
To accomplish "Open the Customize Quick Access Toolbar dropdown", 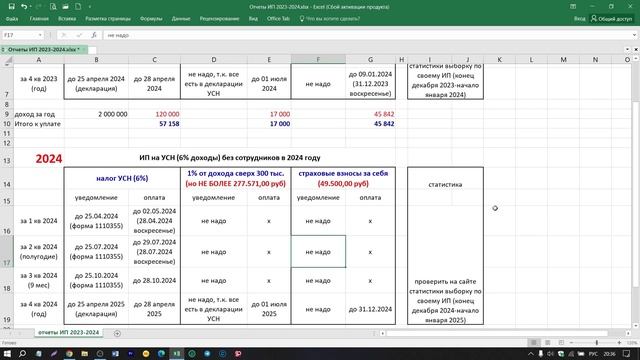I will pos(90,7).
